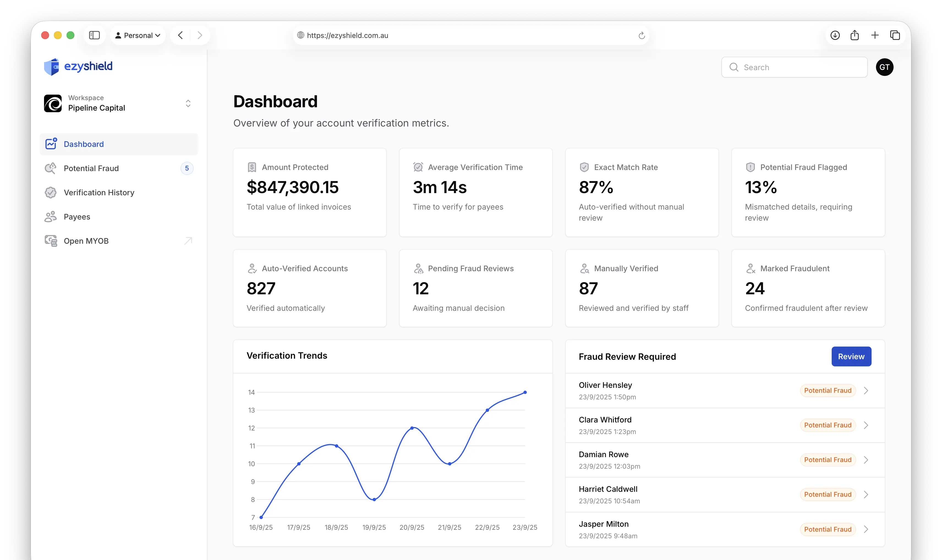
Task: Open the browser downloads icon
Action: pos(835,35)
